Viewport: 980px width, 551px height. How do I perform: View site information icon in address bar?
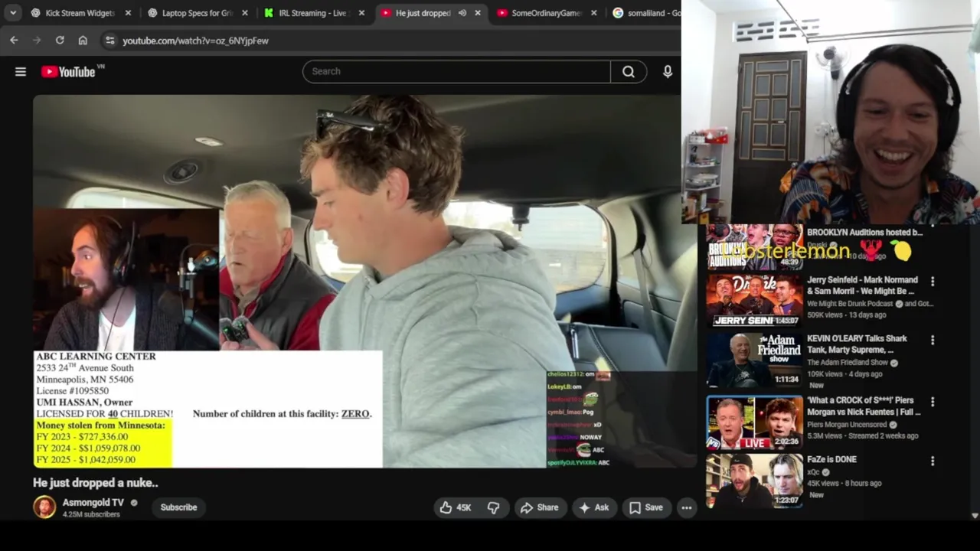[x=109, y=41]
